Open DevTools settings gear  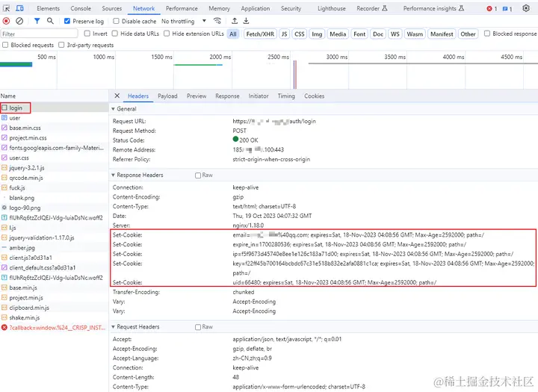click(526, 8)
